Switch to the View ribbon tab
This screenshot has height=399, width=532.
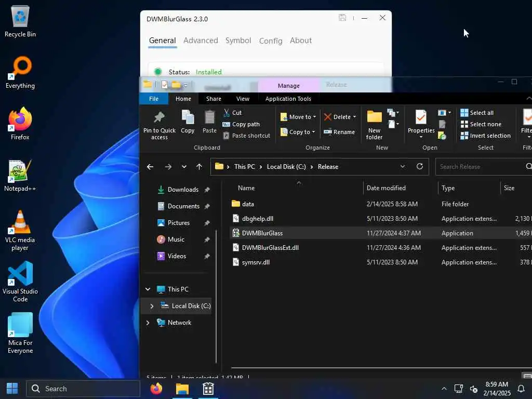click(243, 99)
